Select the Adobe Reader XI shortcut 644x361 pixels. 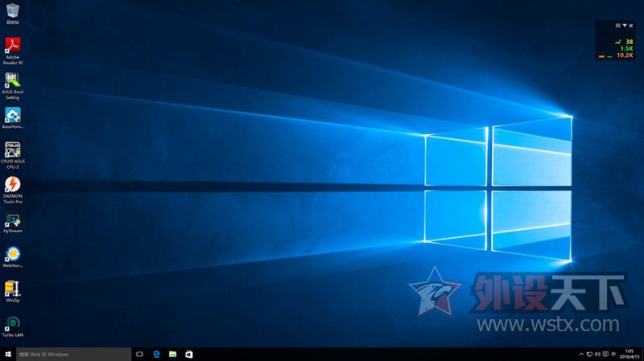click(x=13, y=51)
